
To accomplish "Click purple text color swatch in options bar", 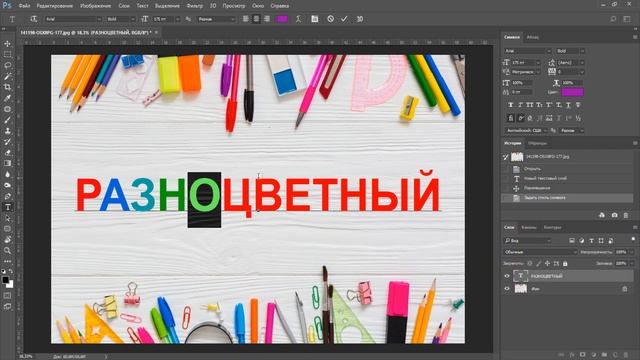I will click(x=282, y=19).
